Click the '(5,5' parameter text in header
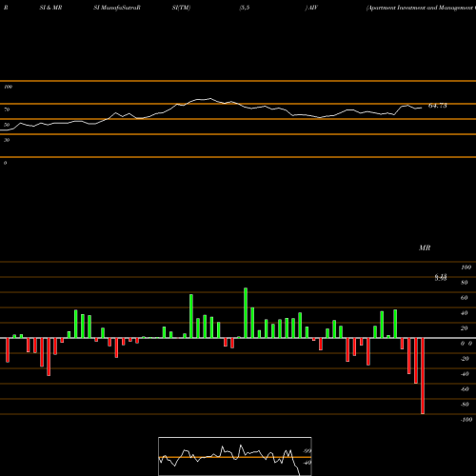This screenshot has height=476, width=476. pos(245,8)
